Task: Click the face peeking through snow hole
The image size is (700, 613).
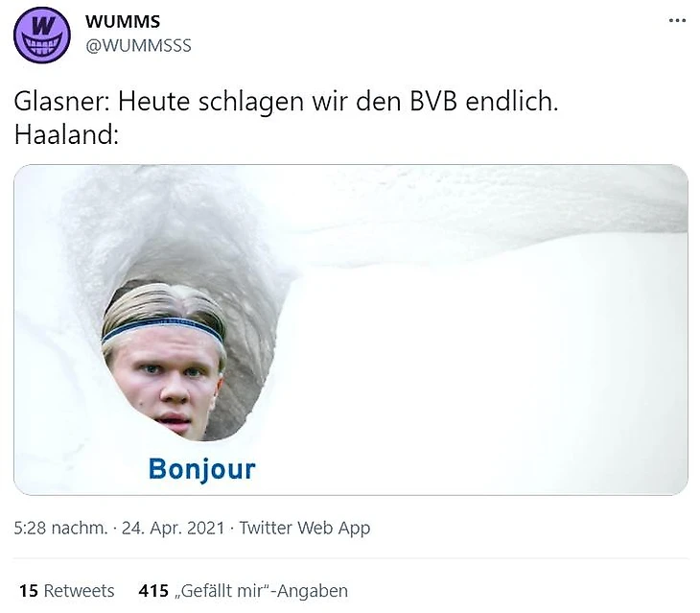Action: 163,362
